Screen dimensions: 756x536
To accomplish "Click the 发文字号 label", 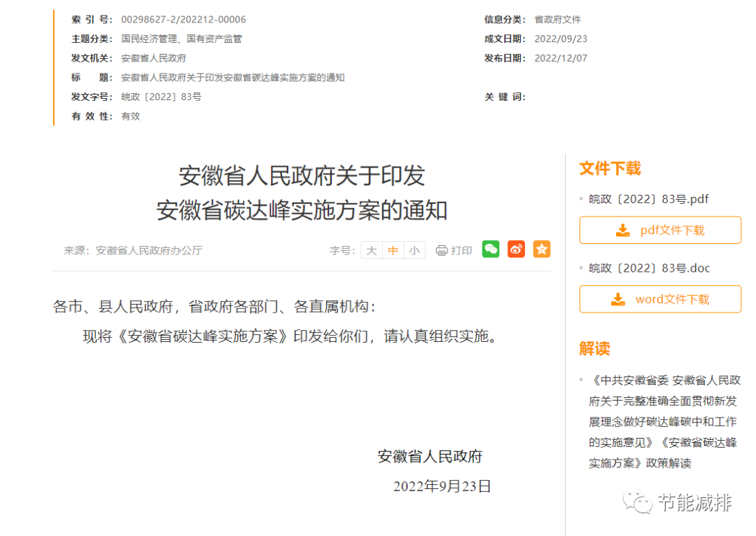I will [x=92, y=97].
